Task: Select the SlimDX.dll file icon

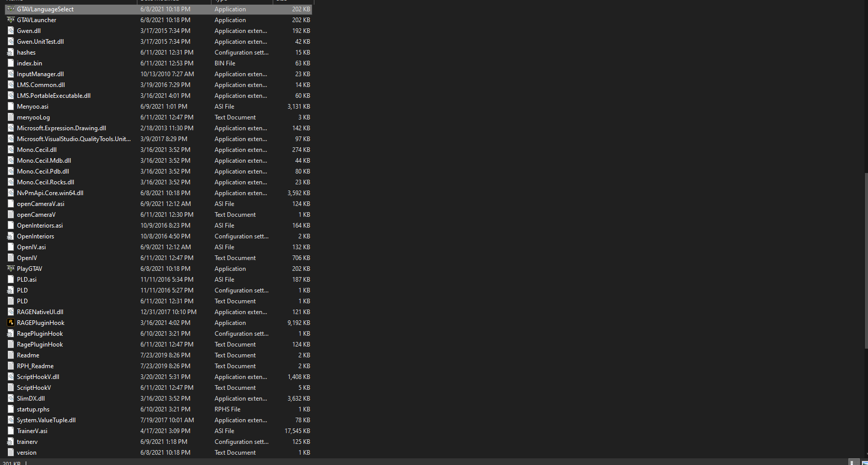Action: point(10,399)
